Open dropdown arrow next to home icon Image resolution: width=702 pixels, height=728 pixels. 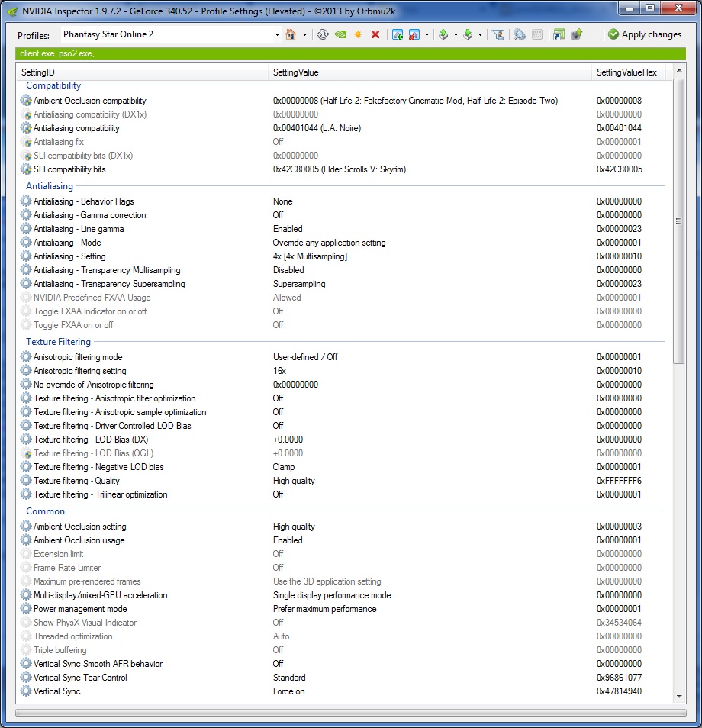304,35
